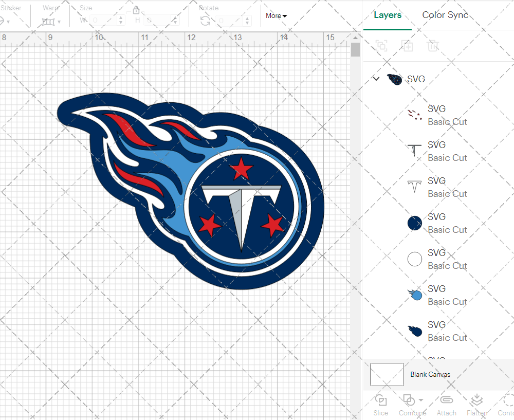
Task: Click the bottom-left red star on canvas
Action: (x=210, y=225)
